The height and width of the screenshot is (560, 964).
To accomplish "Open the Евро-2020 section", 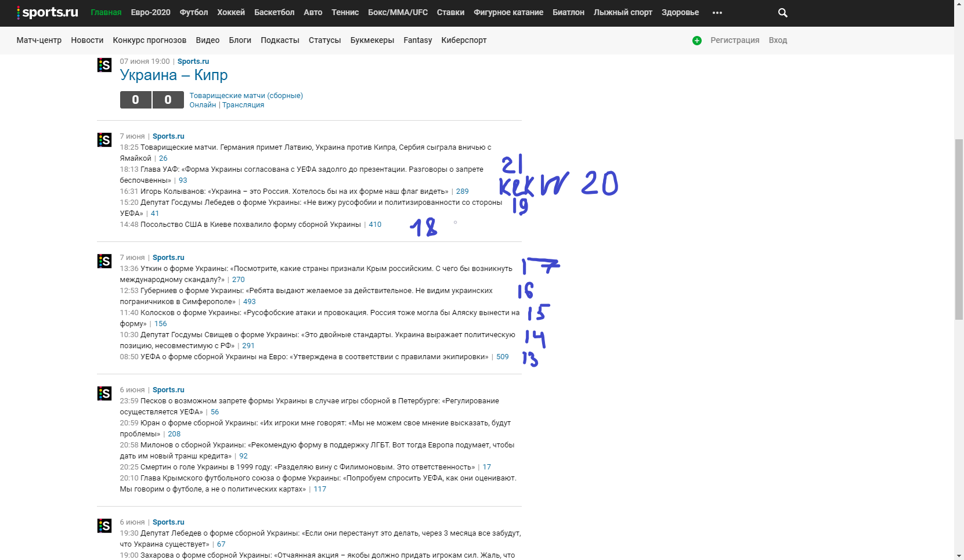I will [150, 12].
